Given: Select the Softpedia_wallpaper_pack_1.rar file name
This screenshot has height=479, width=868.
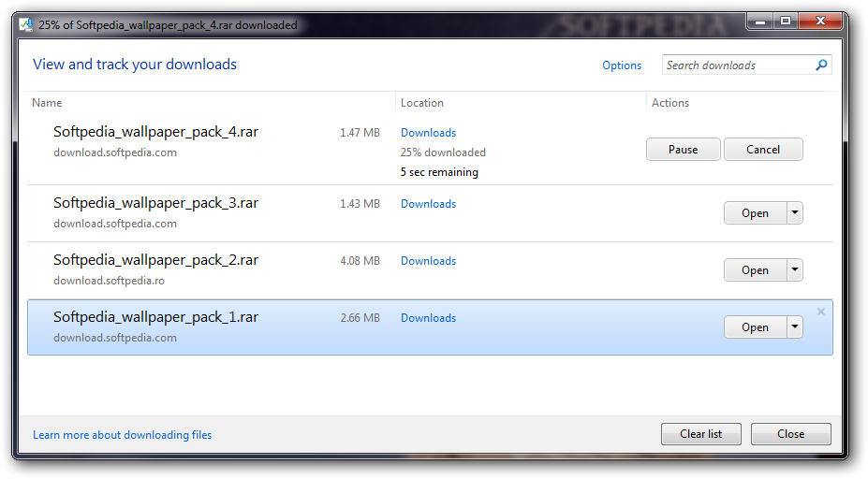Looking at the screenshot, I should point(155,317).
